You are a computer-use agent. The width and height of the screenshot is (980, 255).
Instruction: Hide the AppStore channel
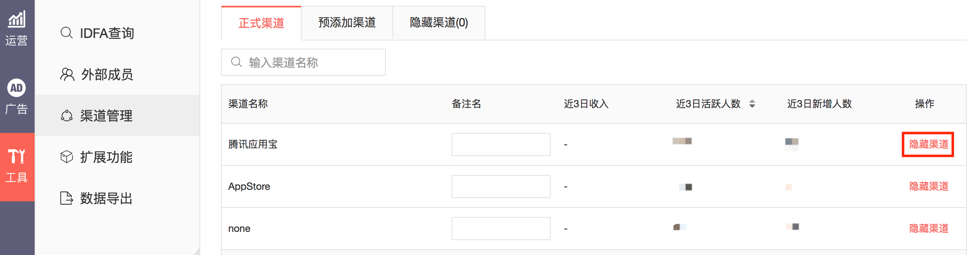[928, 187]
